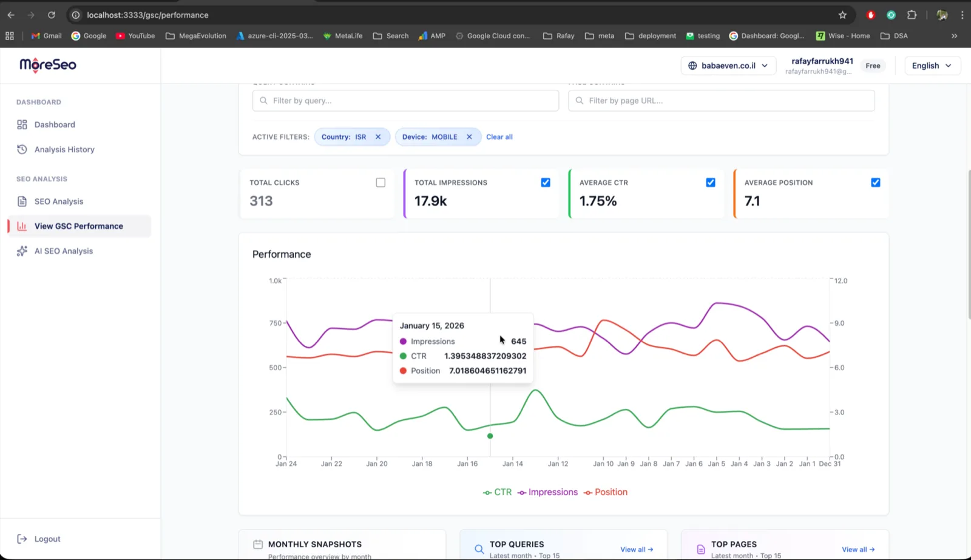
Task: Open AI SEO Analysis sparkle icon
Action: [x=22, y=251]
